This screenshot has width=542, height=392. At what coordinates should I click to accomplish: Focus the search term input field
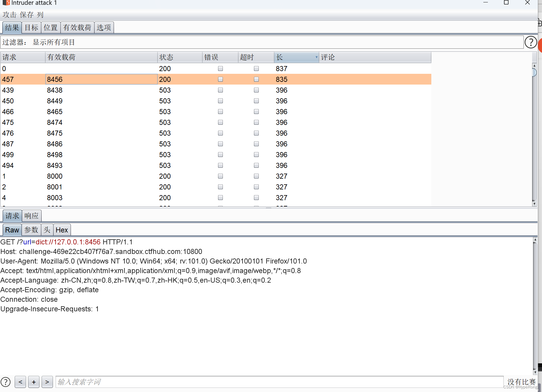click(279, 382)
